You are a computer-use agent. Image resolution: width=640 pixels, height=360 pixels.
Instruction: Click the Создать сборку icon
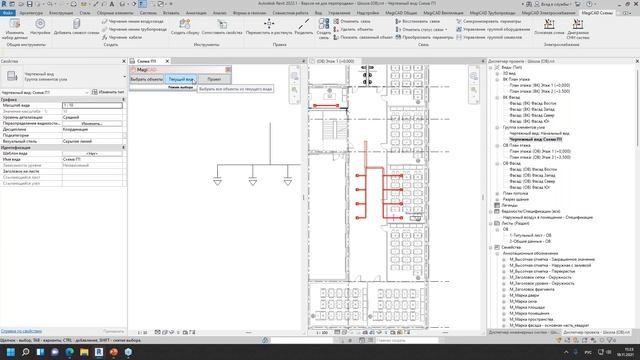pyautogui.click(x=185, y=27)
